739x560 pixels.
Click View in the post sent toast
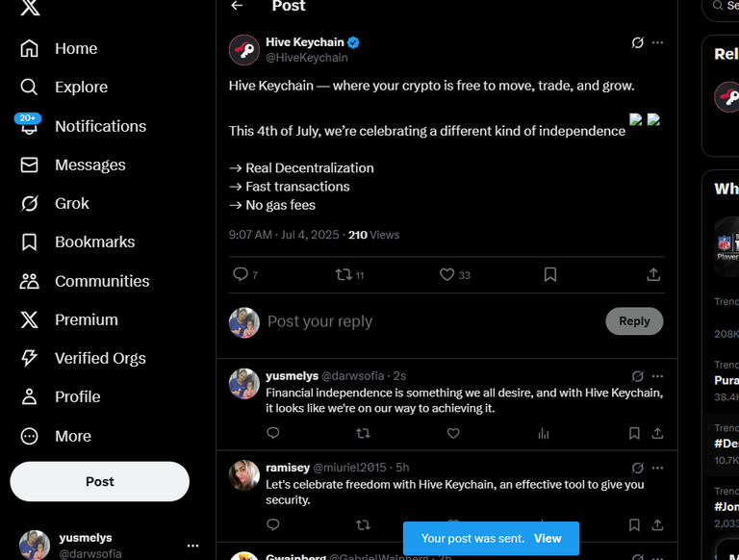coord(548,538)
